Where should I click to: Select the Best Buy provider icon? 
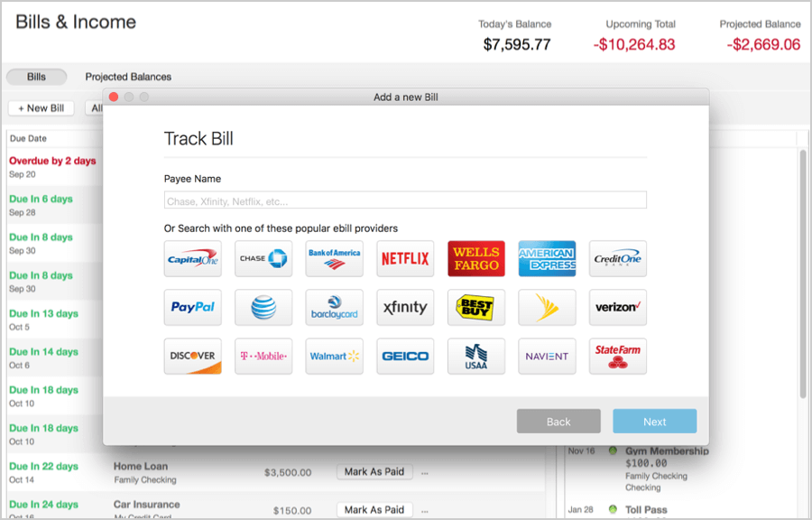click(475, 307)
